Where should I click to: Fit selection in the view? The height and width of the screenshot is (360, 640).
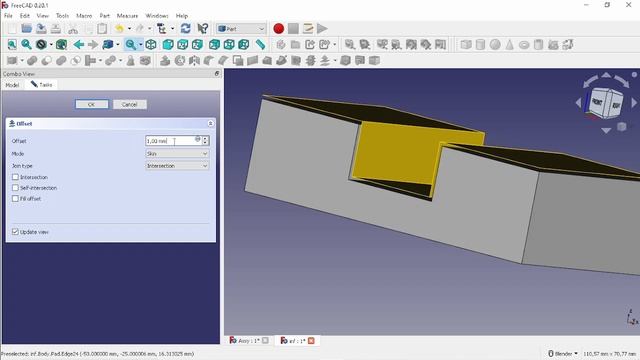coord(27,44)
